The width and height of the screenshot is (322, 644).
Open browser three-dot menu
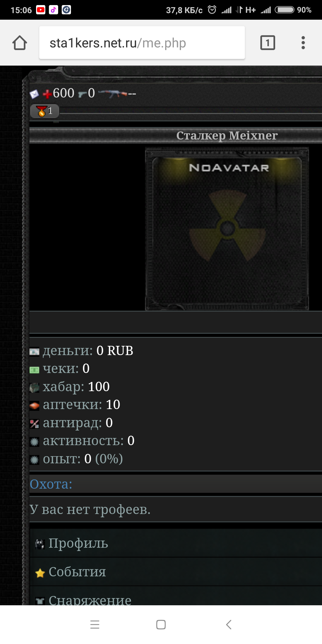(x=303, y=43)
